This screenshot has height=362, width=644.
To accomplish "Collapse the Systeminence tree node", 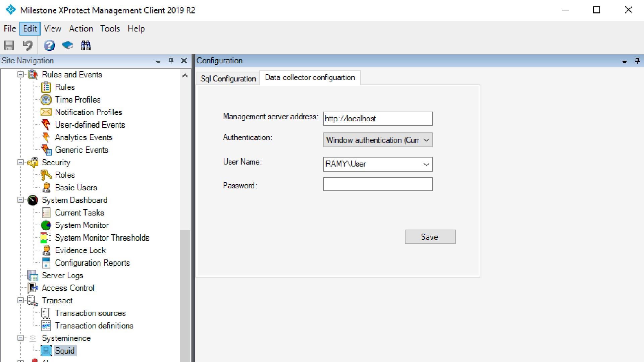I will [x=20, y=338].
